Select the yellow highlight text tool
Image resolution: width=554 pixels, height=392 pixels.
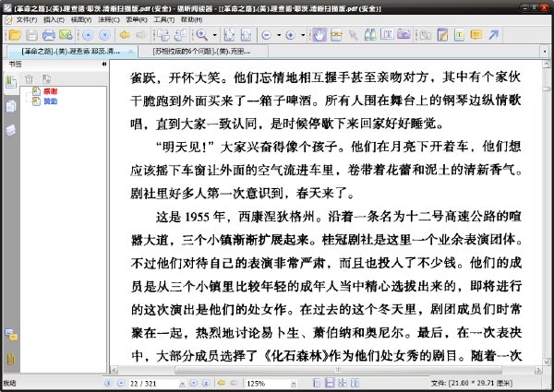(459, 34)
